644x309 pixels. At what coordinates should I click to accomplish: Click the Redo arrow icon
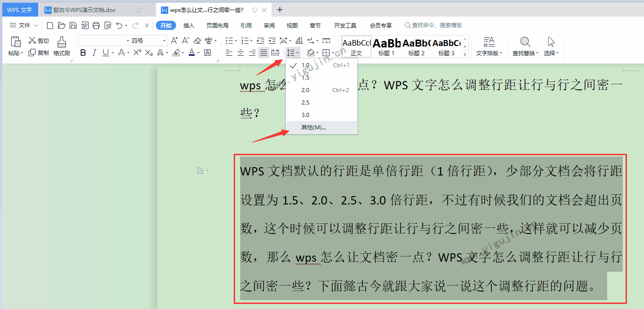click(x=135, y=25)
